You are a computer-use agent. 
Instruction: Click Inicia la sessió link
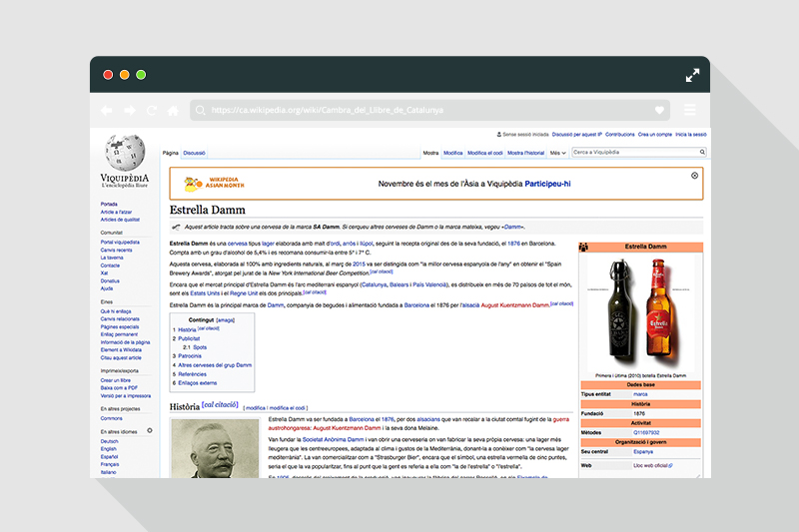click(690, 135)
